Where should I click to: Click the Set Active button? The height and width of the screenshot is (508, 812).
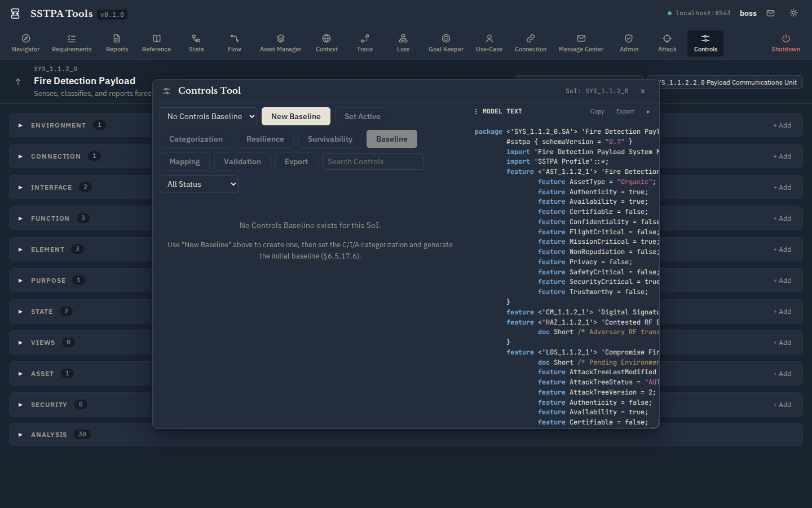pyautogui.click(x=363, y=116)
